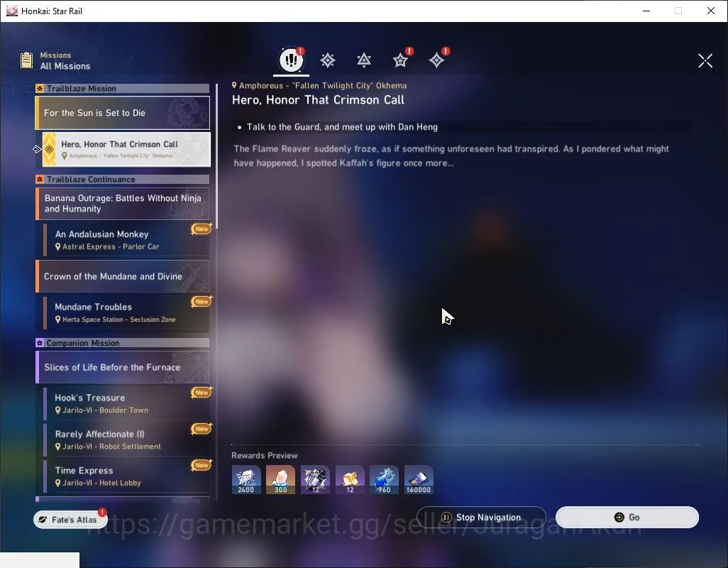Open Banana Outrage: Battles Without Ninja and Humanity
The height and width of the screenshot is (568, 728).
click(123, 204)
